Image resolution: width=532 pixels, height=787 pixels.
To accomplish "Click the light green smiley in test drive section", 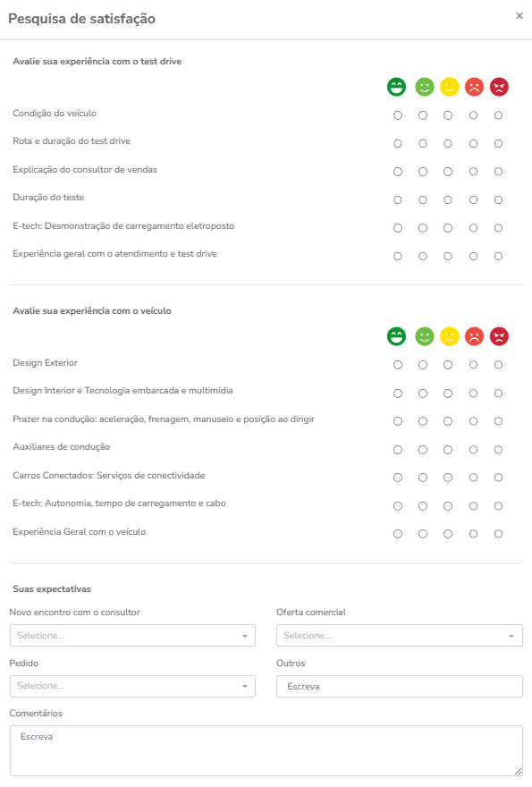I will (424, 87).
